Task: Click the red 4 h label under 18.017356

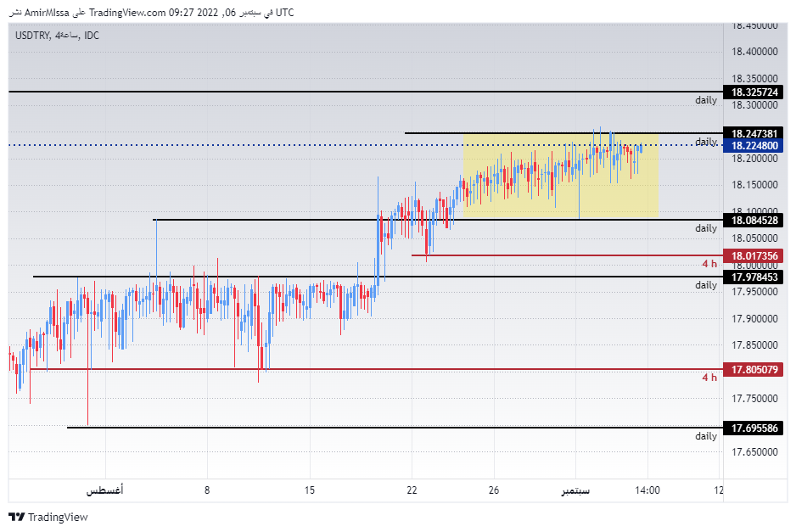Action: 709,264
